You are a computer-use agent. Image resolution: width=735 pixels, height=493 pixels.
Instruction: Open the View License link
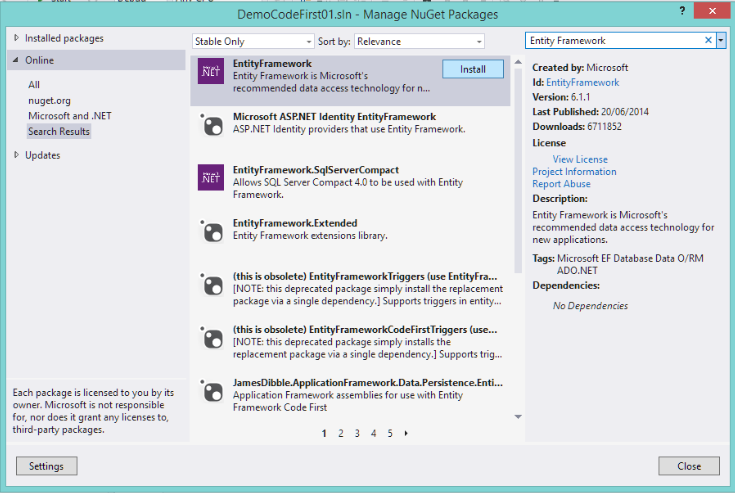[580, 159]
